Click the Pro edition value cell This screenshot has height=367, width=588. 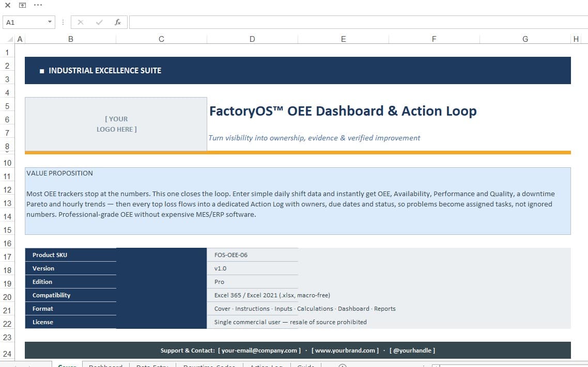(252, 282)
